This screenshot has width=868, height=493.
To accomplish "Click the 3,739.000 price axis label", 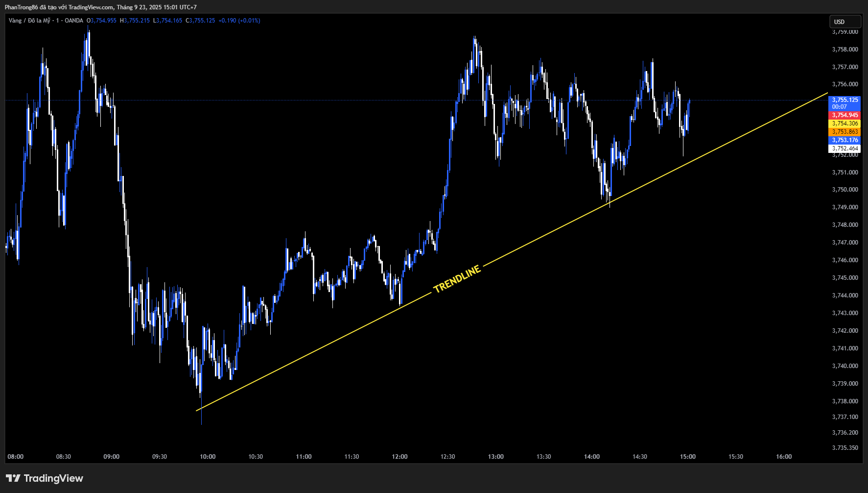I will [845, 384].
